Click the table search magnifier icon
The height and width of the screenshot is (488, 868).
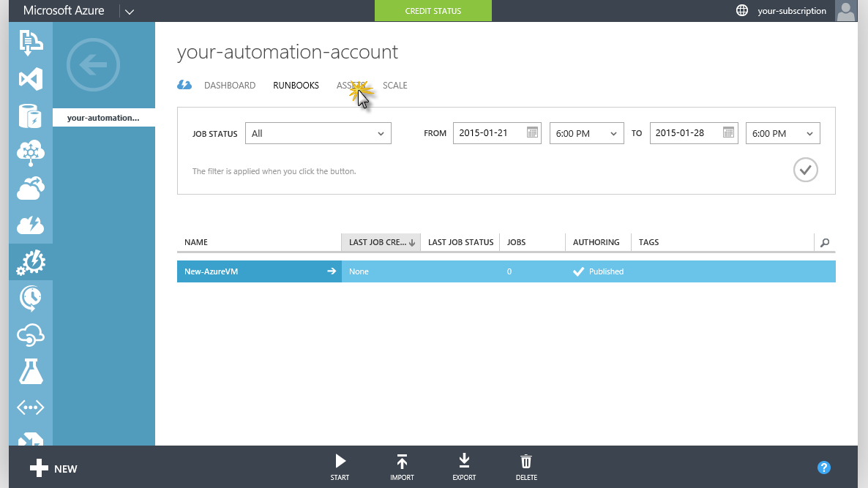point(825,242)
